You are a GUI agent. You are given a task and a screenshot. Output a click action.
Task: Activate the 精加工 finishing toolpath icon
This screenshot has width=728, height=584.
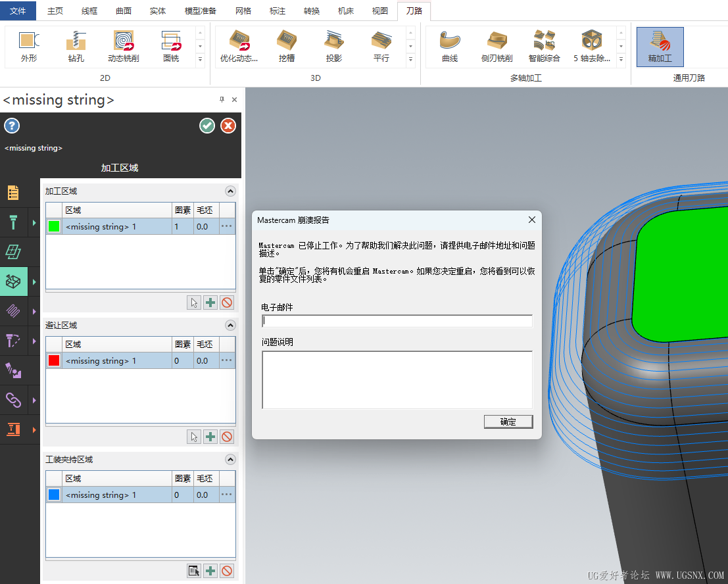click(660, 47)
